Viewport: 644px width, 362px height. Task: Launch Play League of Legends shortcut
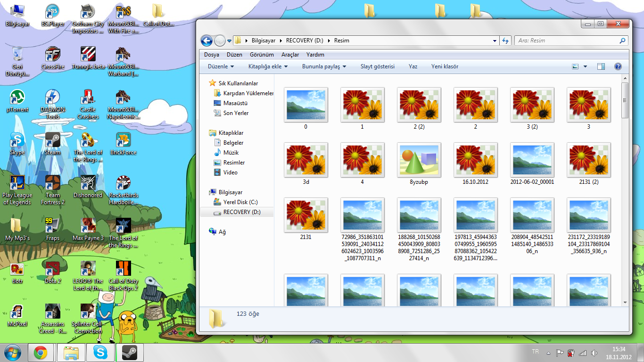[x=17, y=190]
